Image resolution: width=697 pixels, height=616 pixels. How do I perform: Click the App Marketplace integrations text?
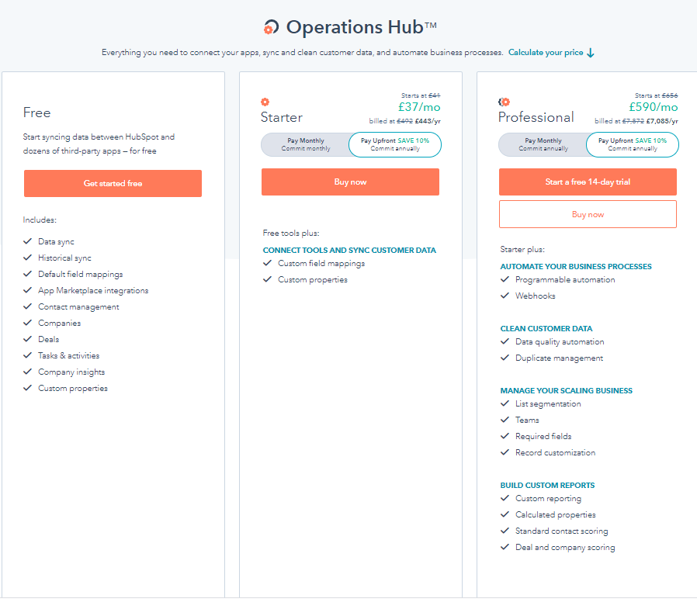tap(93, 291)
